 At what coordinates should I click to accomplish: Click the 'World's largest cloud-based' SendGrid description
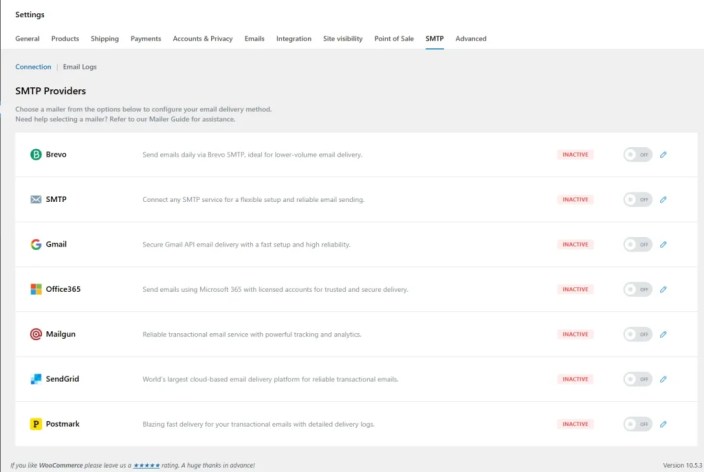[270, 379]
